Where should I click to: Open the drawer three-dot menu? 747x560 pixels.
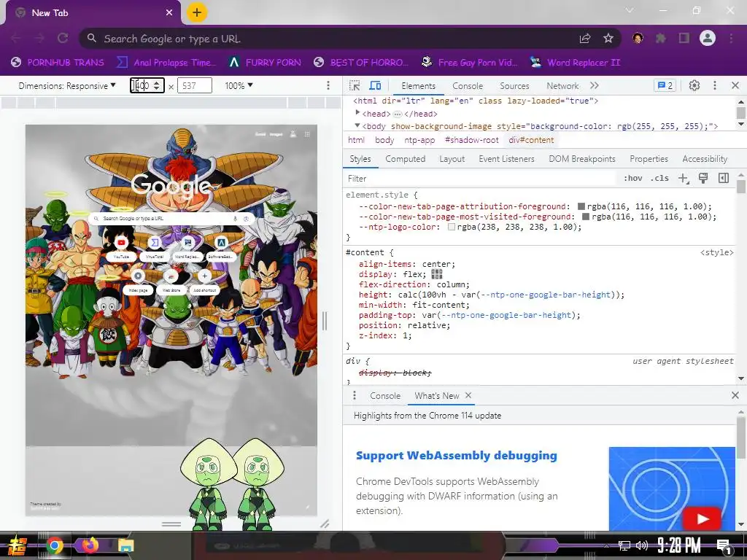[354, 395]
